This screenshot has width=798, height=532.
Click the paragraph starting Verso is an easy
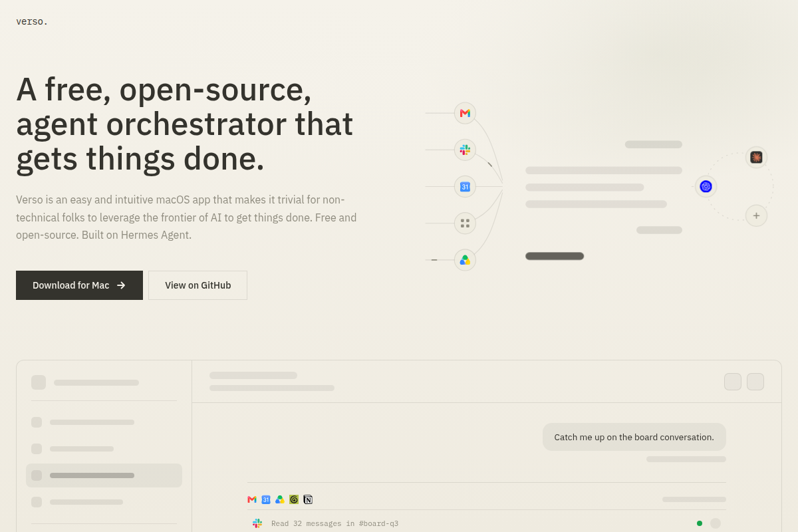click(x=186, y=217)
